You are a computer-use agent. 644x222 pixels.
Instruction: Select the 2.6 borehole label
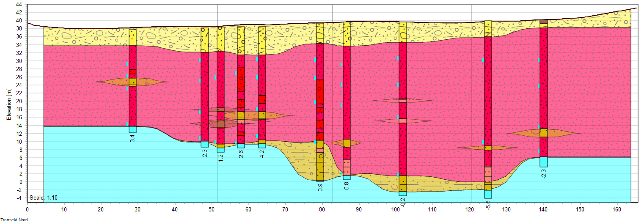tap(241, 153)
